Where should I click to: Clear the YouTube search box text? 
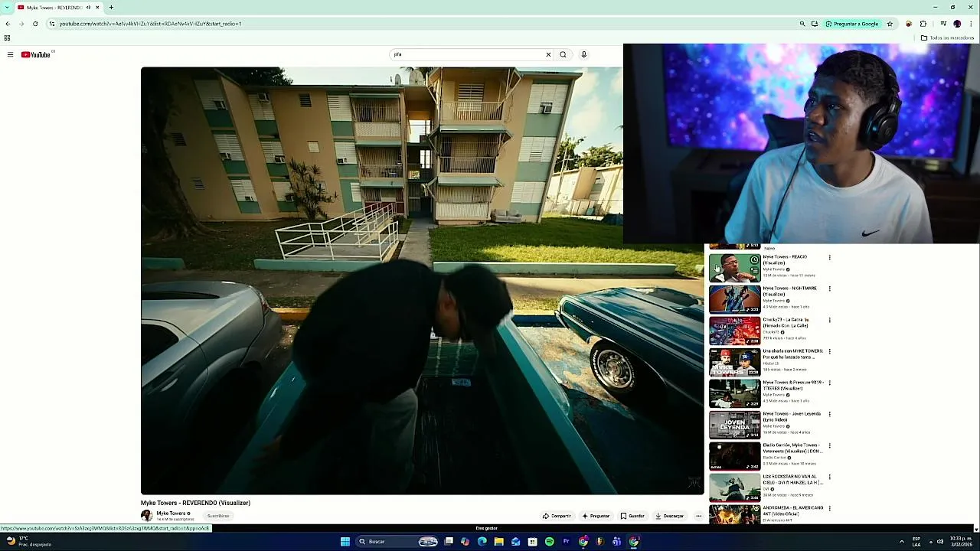click(x=548, y=54)
